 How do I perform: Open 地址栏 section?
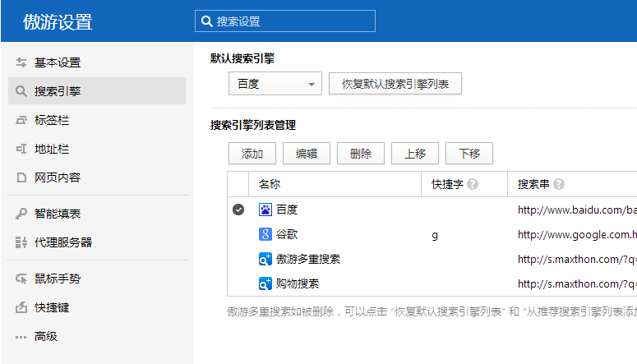click(97, 149)
